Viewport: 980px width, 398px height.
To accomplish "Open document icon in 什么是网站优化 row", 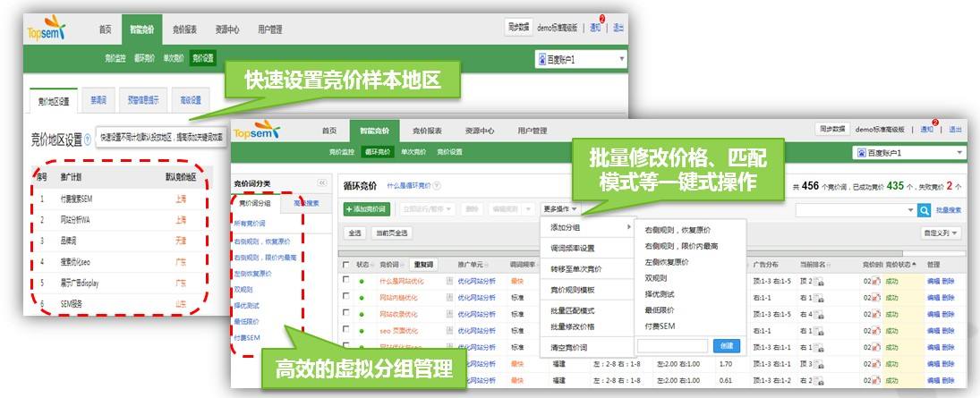I will (x=449, y=281).
